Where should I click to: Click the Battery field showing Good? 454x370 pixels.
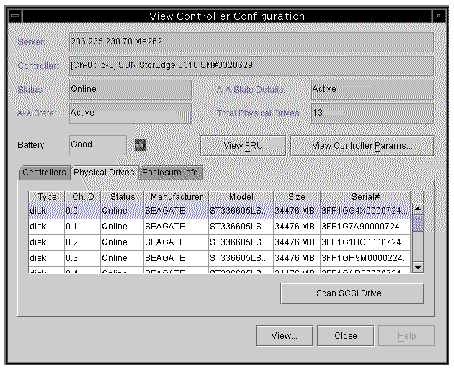98,145
